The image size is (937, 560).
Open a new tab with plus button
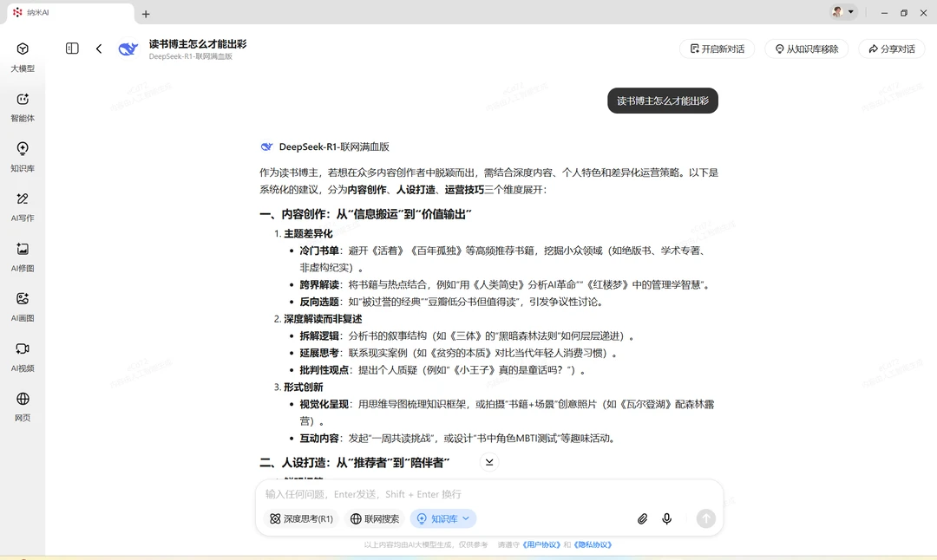[x=146, y=13]
